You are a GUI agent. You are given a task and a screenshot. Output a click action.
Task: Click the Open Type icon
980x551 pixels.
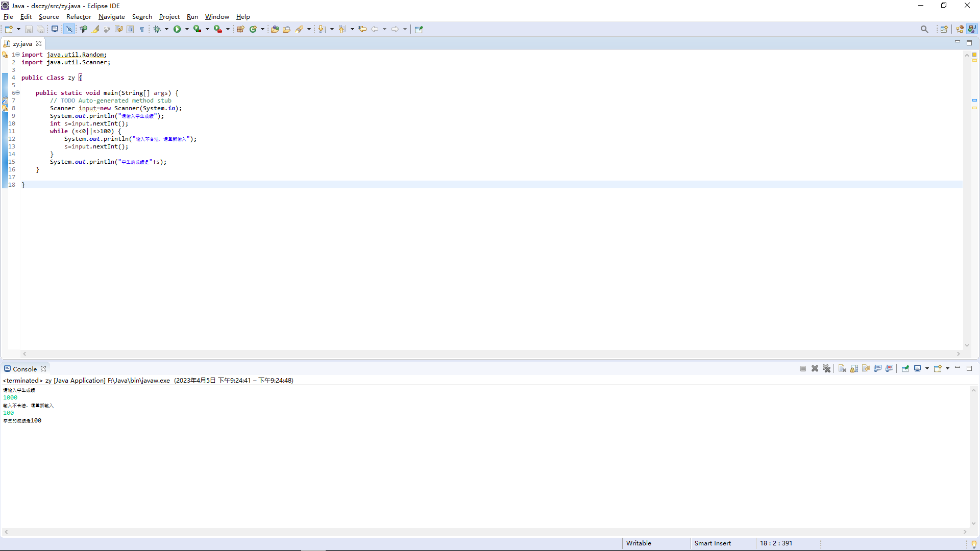(x=275, y=29)
